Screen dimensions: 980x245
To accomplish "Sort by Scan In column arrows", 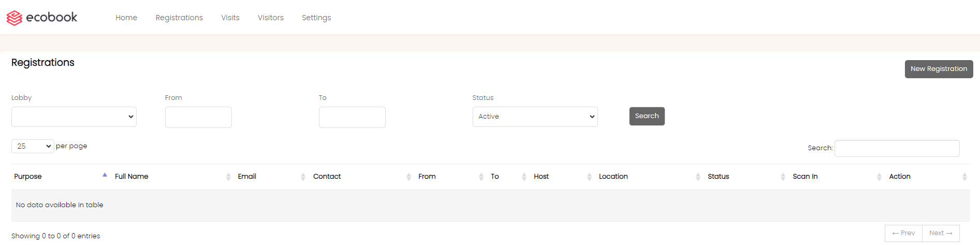I will point(879,177).
